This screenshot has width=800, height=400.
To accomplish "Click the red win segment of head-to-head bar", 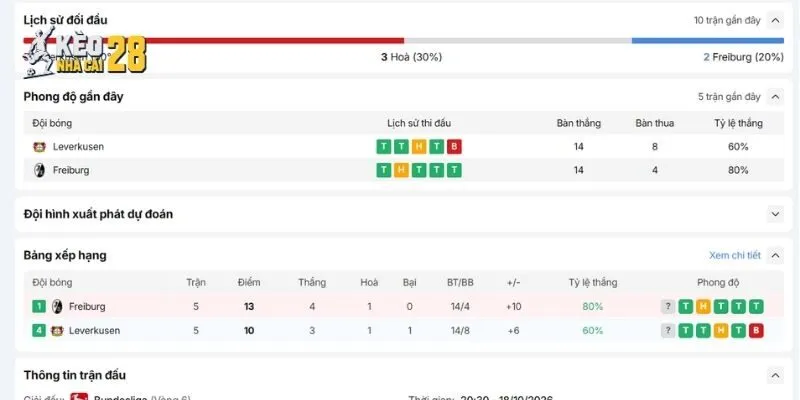I will coord(214,40).
